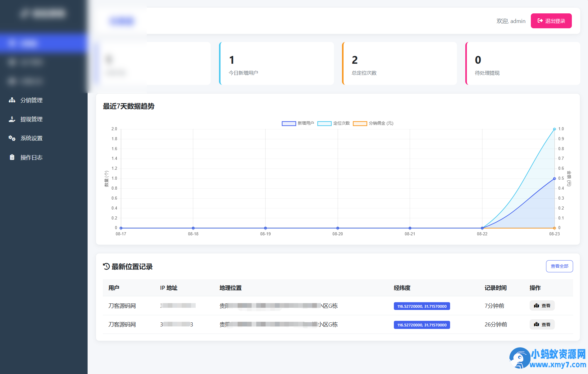This screenshot has width=588, height=374.
Task: Click the view icon in second row 查看 button
Action: pyautogui.click(x=537, y=324)
